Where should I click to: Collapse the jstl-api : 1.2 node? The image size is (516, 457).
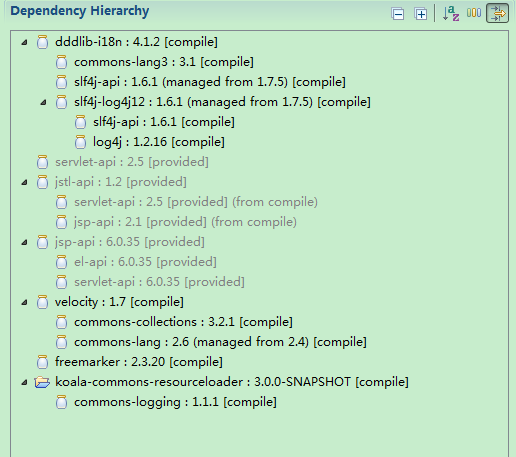tap(24, 182)
